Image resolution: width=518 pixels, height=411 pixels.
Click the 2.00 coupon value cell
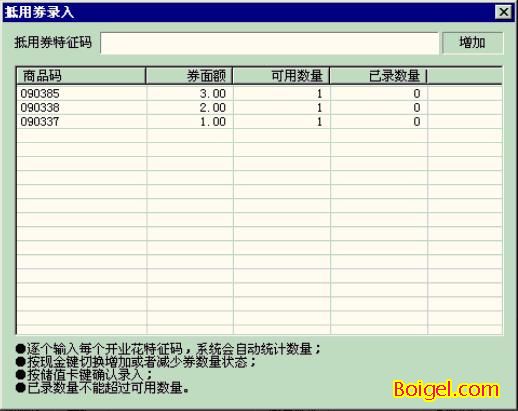[x=190, y=107]
